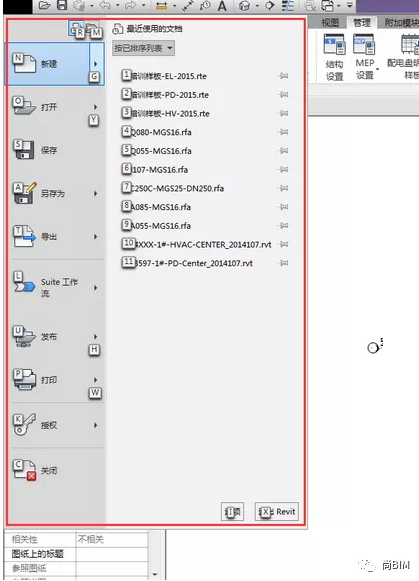Pin A055-MGS16.rfa to the list
This screenshot has width=419, height=581.
[283, 226]
